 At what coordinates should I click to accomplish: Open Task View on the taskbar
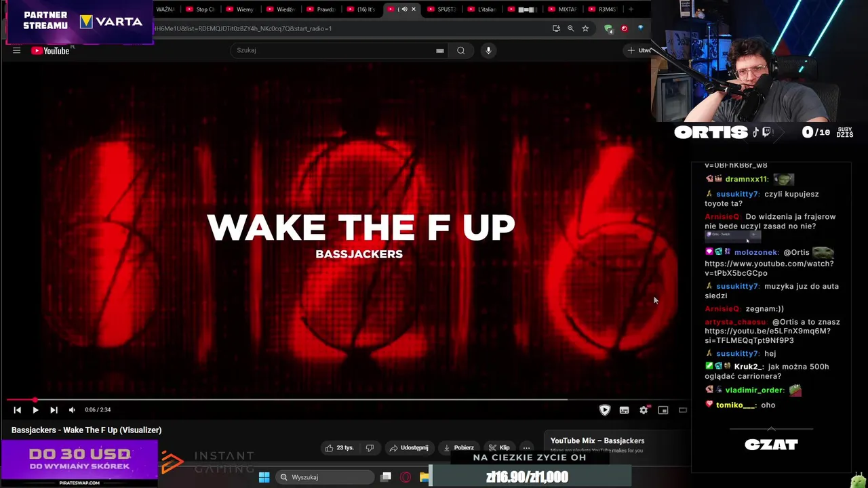coord(386,477)
